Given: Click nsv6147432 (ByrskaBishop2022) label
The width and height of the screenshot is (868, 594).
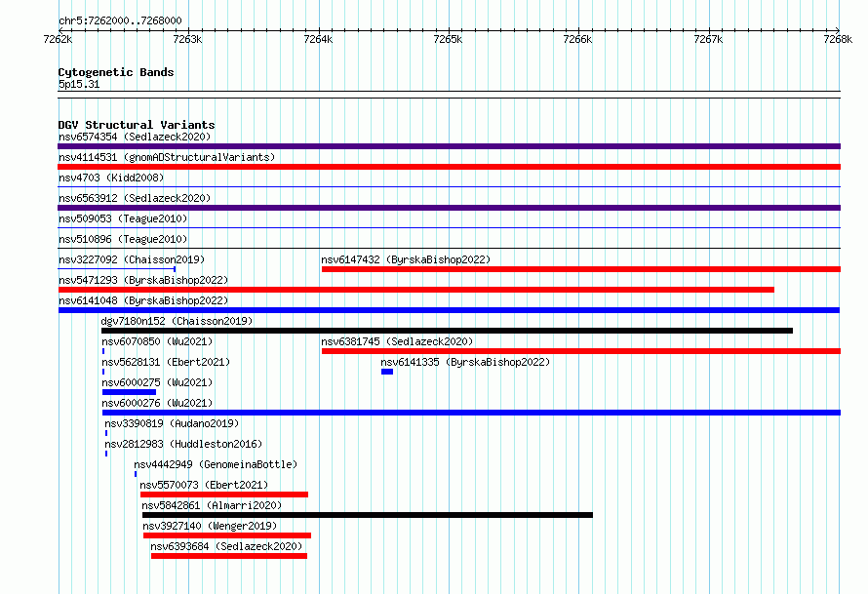Looking at the screenshot, I should coord(406,259).
